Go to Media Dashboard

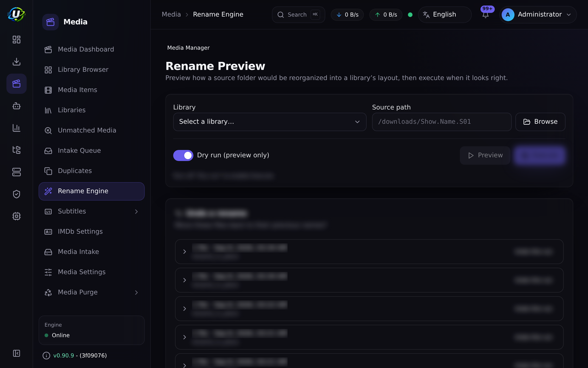point(92,49)
